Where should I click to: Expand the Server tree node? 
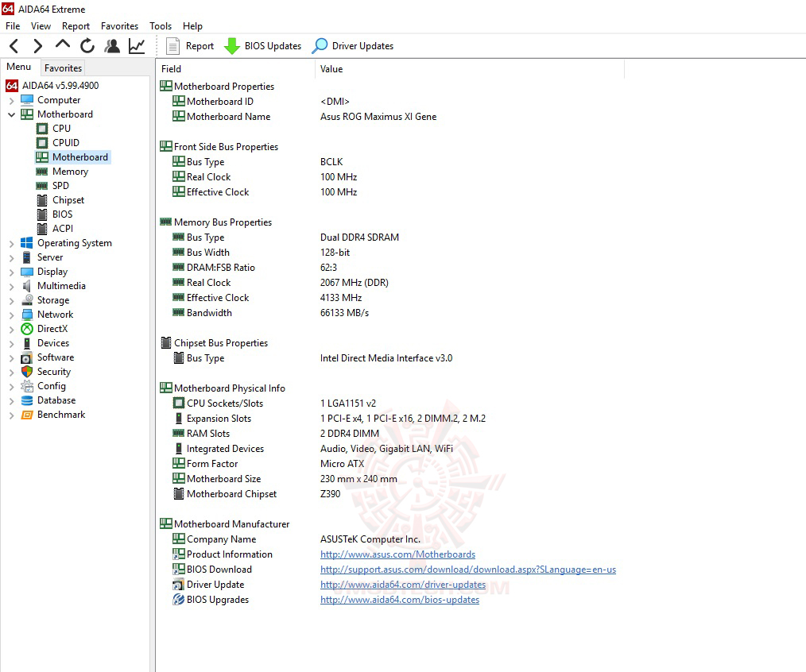point(11,258)
